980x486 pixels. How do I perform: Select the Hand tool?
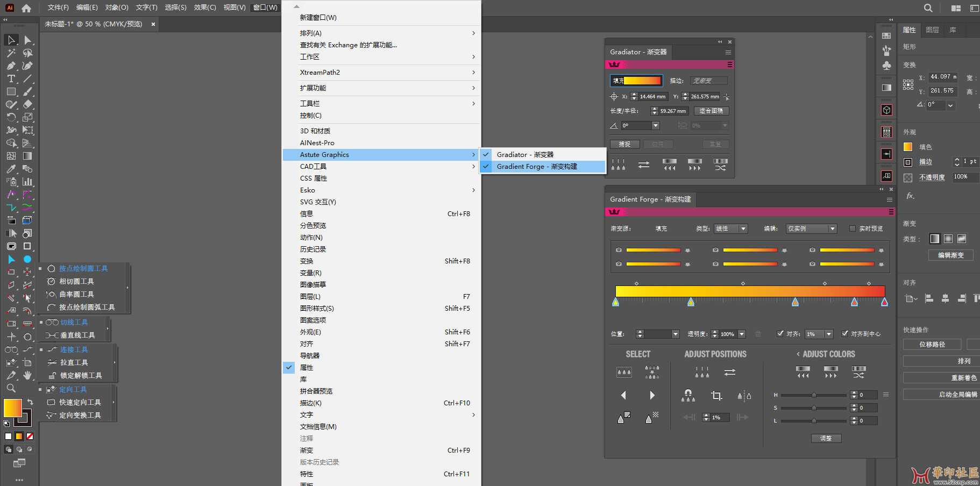27,375
